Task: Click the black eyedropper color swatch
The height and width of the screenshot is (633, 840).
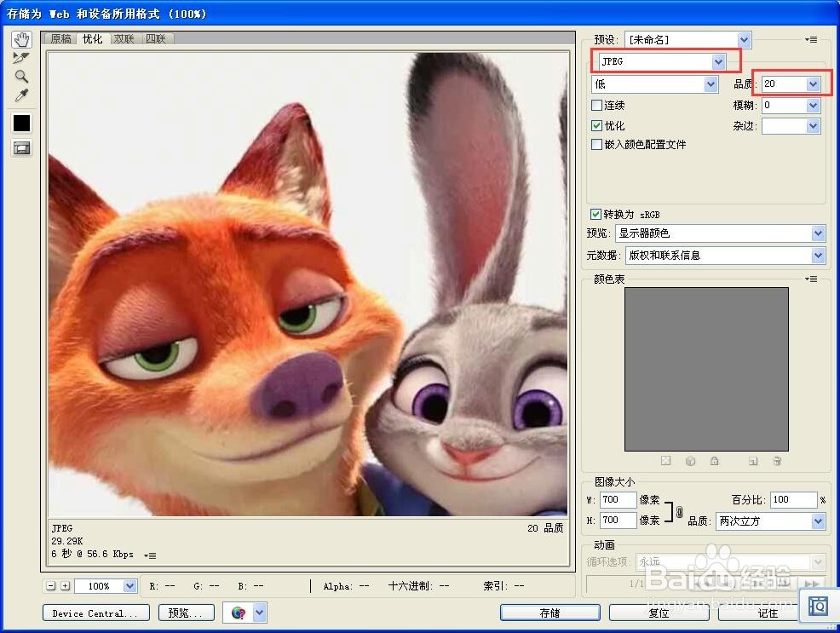Action: coord(21,124)
